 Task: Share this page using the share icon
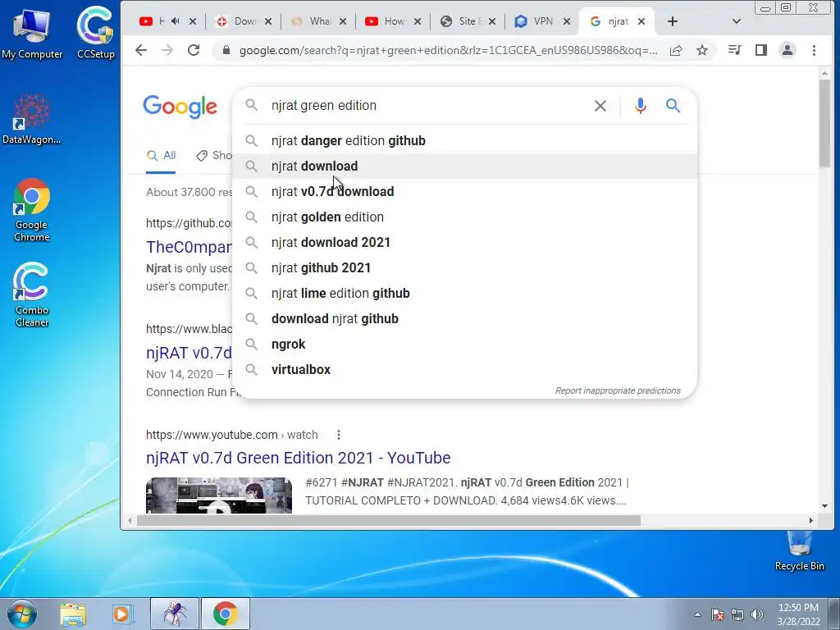tap(676, 50)
